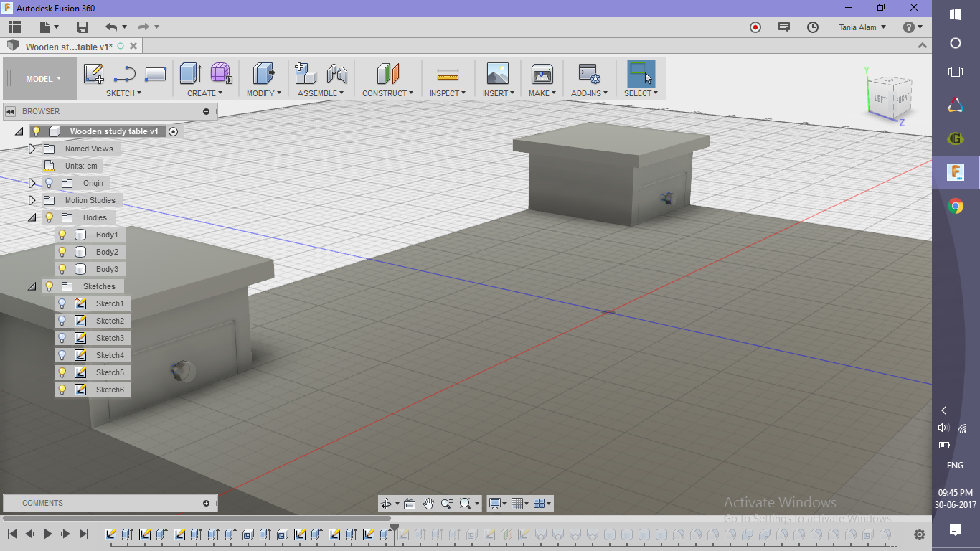Open the data panel grid icon
980x551 pixels.
(14, 27)
